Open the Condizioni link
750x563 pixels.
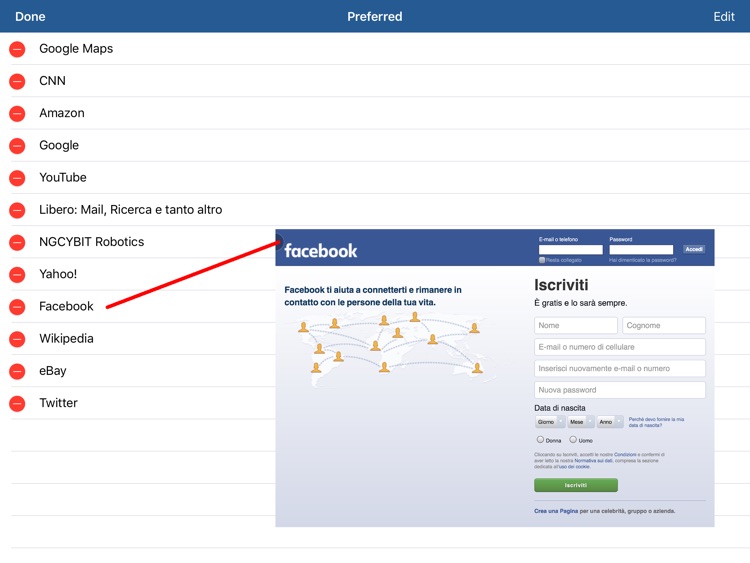pyautogui.click(x=625, y=454)
